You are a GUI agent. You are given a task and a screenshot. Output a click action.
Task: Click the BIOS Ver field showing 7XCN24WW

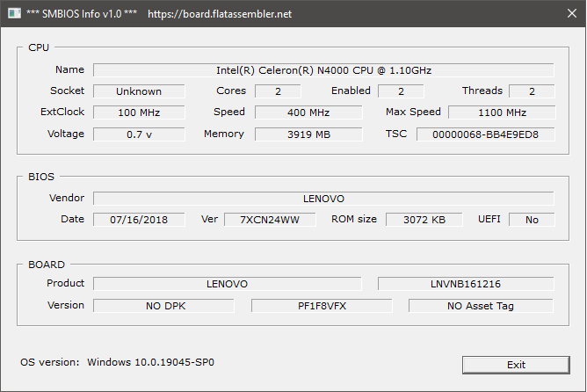point(270,220)
